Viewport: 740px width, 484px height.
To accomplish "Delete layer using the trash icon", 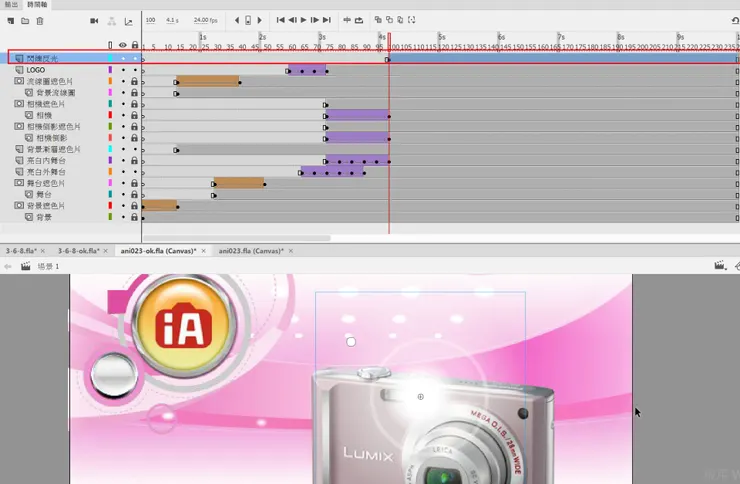I will [x=40, y=20].
